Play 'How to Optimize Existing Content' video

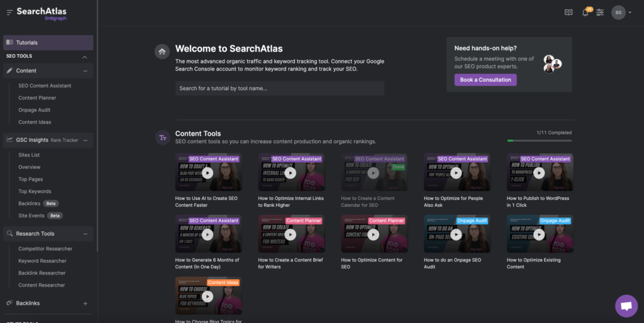tap(539, 234)
